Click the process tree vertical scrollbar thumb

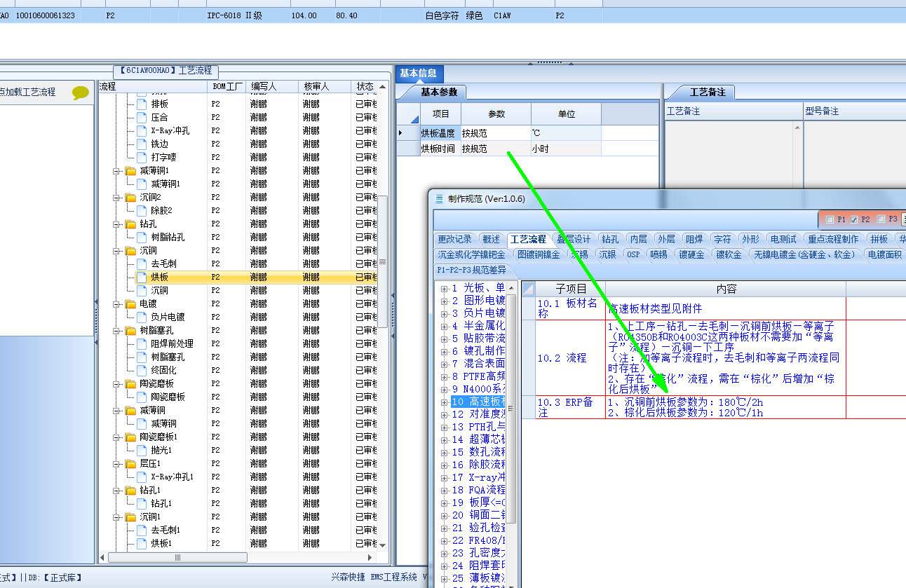tap(383, 261)
